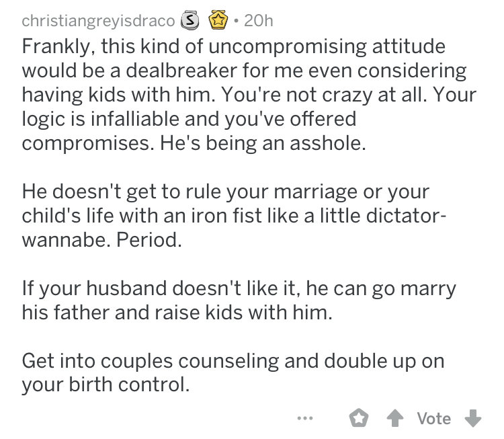Click the paragraph starting He doesn't get
The image size is (504, 439).
point(234,216)
